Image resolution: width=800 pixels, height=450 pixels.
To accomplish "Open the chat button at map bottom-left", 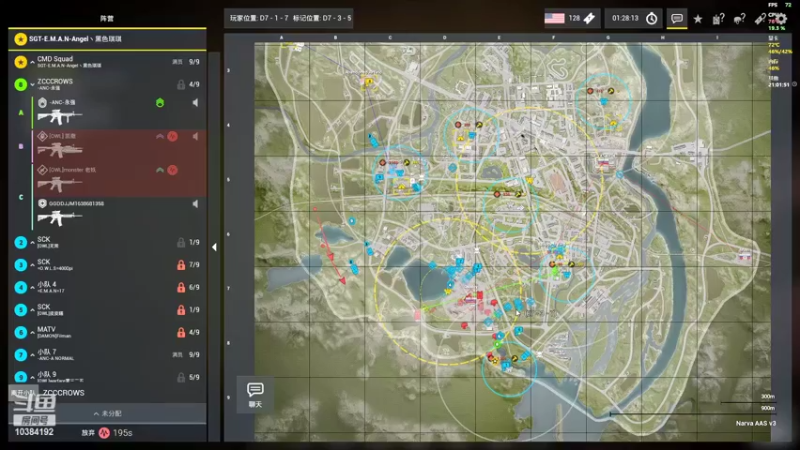I will coord(255,394).
